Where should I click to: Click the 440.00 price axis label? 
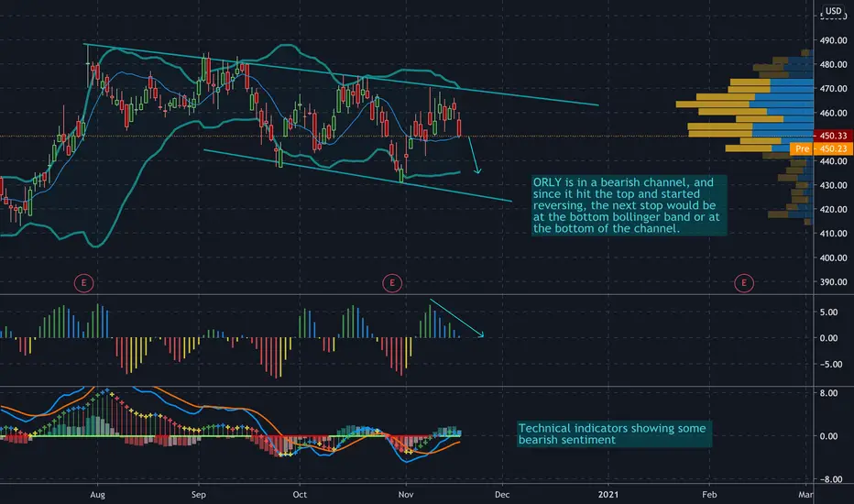tap(833, 160)
